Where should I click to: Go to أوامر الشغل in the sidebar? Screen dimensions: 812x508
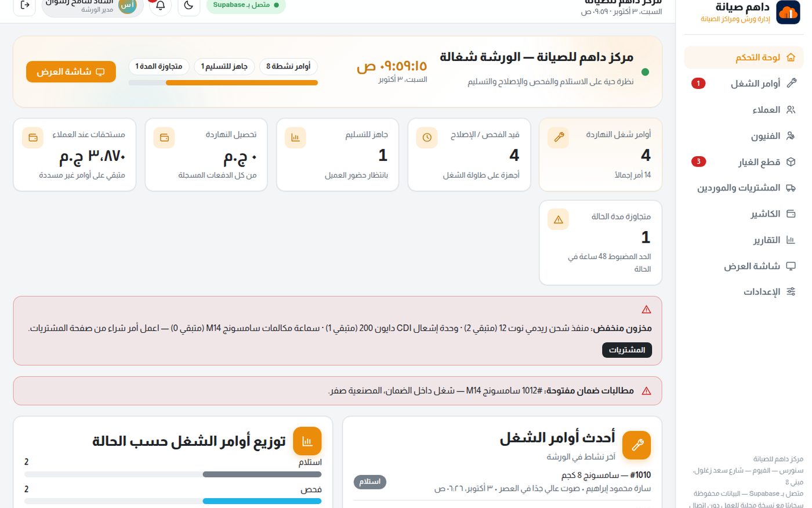point(744,84)
